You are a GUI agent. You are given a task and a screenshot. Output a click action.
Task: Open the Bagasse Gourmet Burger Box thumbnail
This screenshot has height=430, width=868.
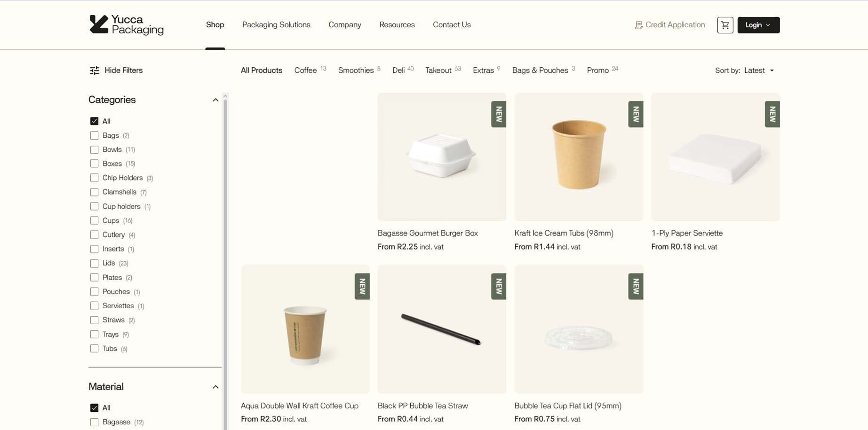(442, 157)
